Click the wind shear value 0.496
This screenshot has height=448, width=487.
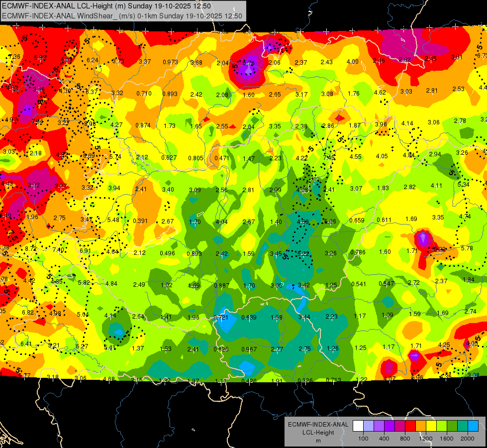coord(168,253)
